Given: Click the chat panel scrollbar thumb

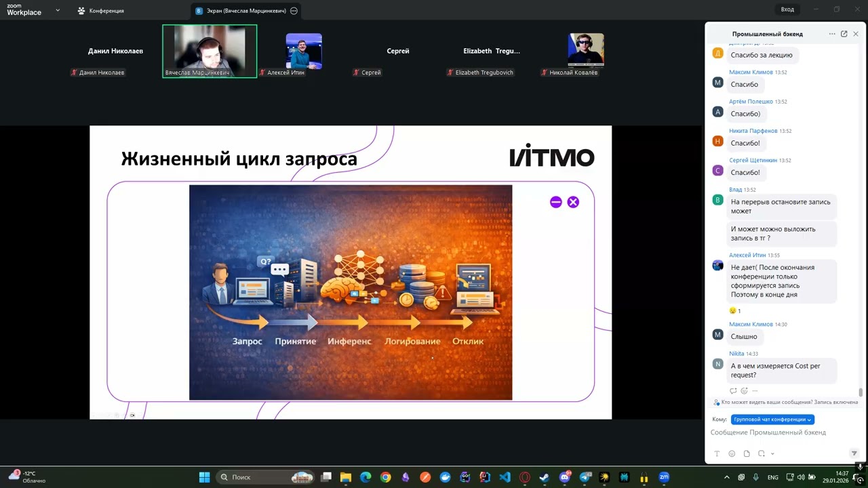Looking at the screenshot, I should pos(861,392).
